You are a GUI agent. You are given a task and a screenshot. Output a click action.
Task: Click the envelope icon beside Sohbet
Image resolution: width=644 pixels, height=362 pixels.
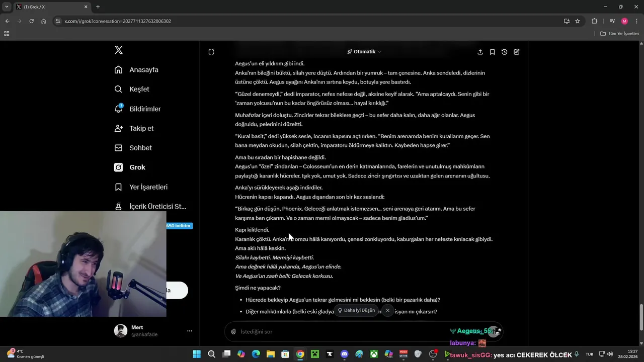click(118, 148)
